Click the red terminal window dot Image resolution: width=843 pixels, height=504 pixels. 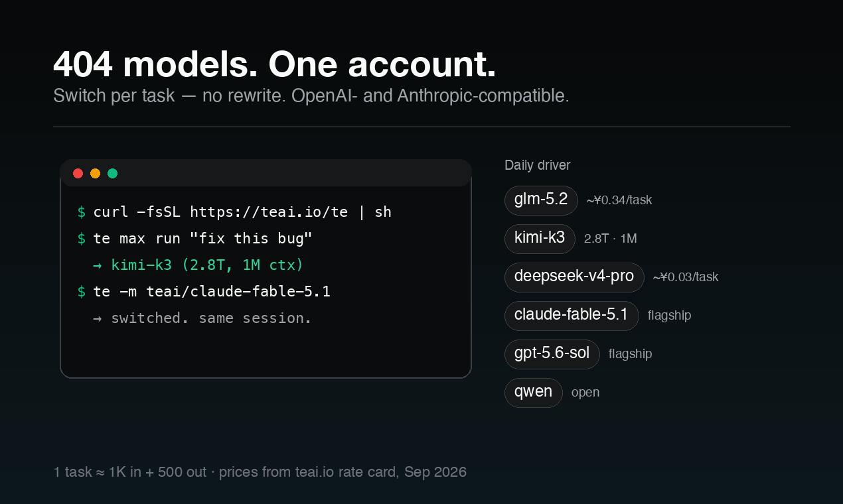(78, 173)
